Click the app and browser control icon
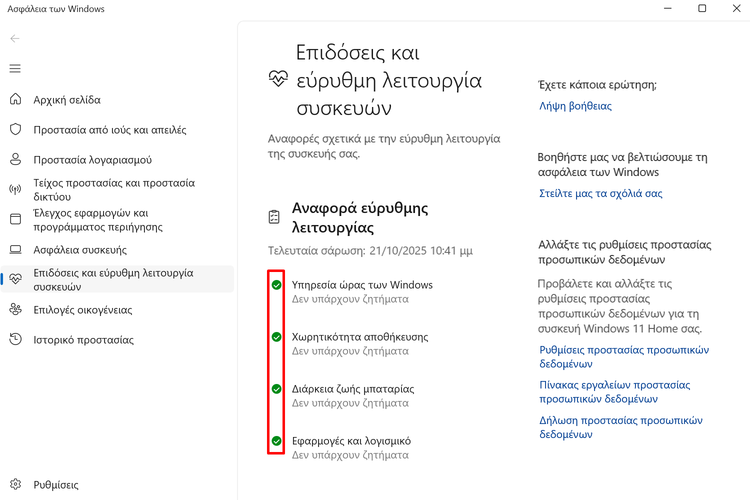The width and height of the screenshot is (750, 500). (15, 220)
